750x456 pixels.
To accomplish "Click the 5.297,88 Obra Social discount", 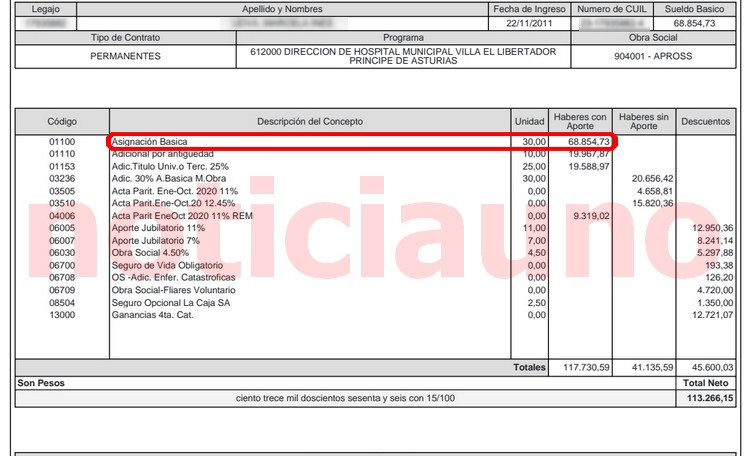I will 715,253.
